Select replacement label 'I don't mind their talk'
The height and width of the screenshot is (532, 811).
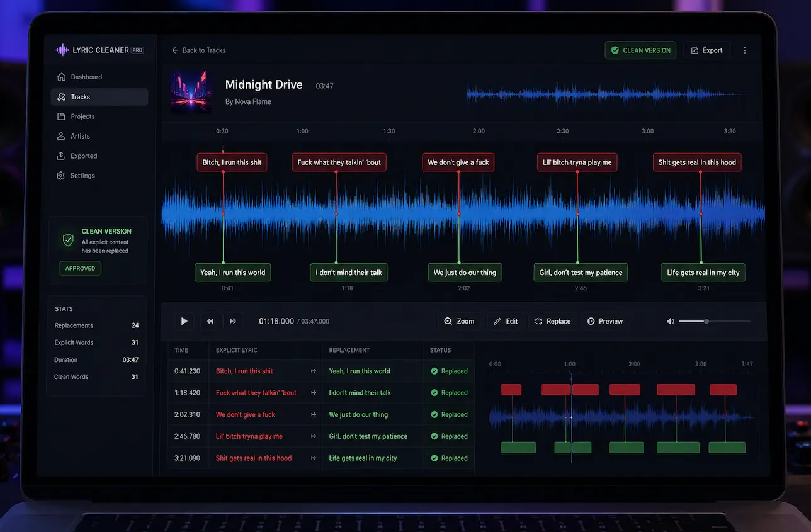349,273
